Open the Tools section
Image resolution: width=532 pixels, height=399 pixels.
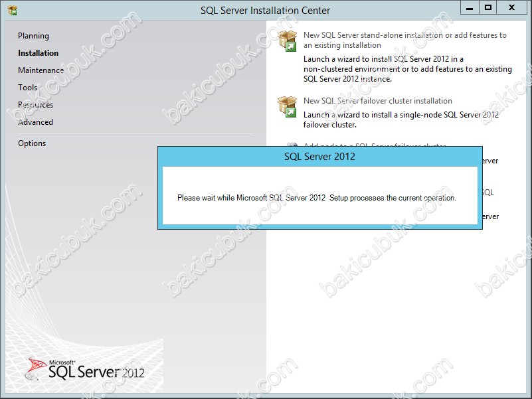[x=27, y=88]
